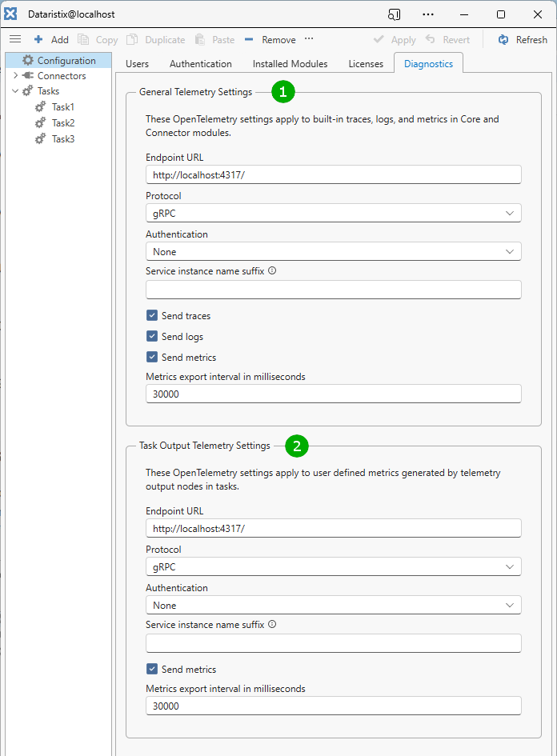Uncheck Send metrics under Task Output Telemetry
Viewport: 557px width, 756px height.
pyautogui.click(x=151, y=669)
